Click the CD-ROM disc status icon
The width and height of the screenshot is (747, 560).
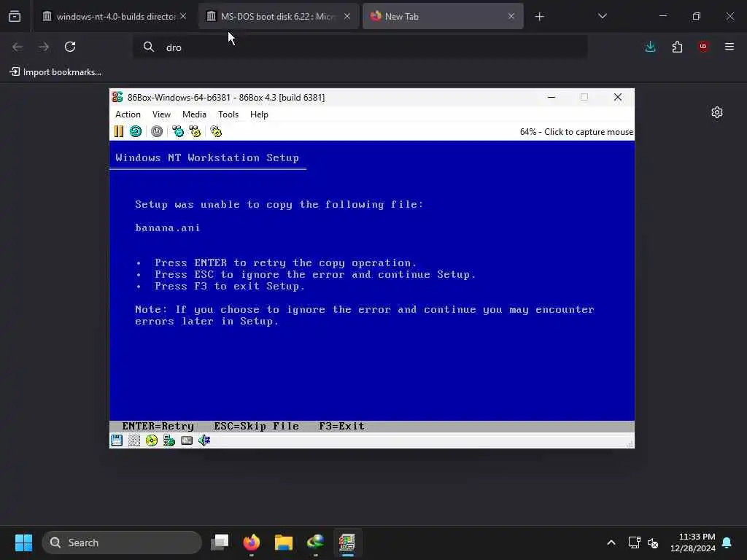point(152,440)
